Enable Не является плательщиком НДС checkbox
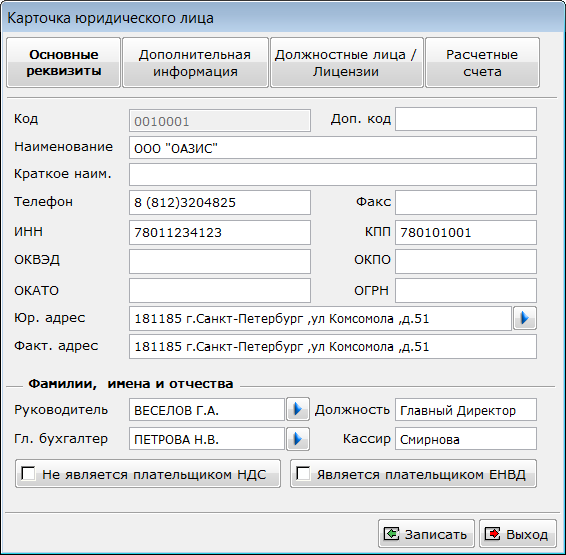This screenshot has height=555, width=566. coord(28,473)
